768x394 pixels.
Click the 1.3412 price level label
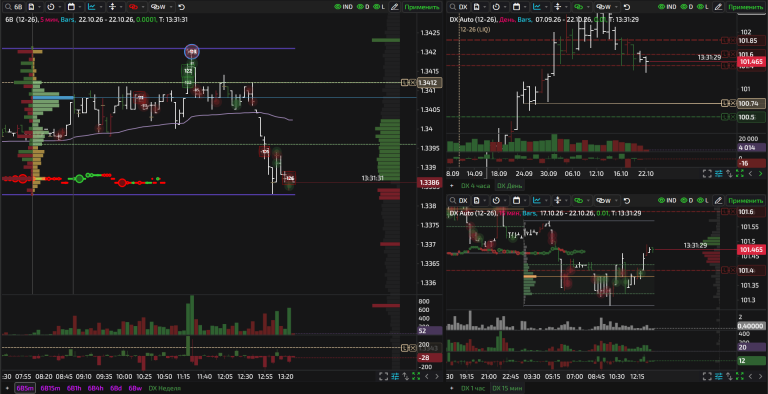430,82
